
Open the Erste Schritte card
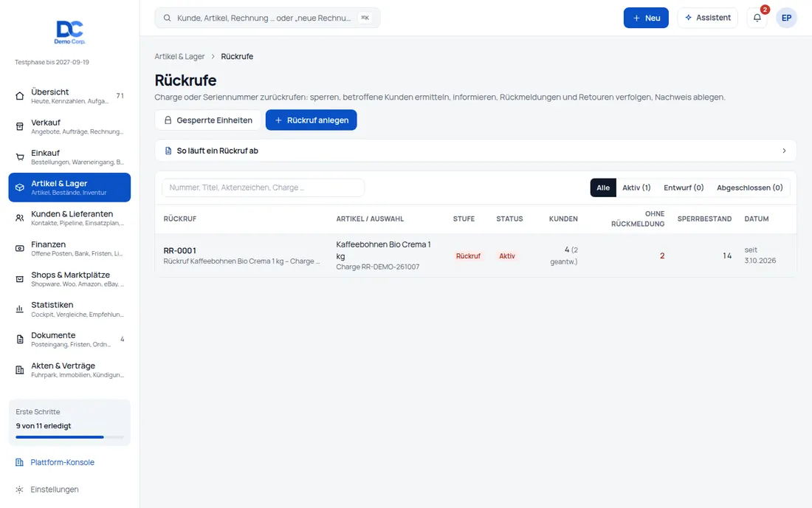[x=69, y=422]
